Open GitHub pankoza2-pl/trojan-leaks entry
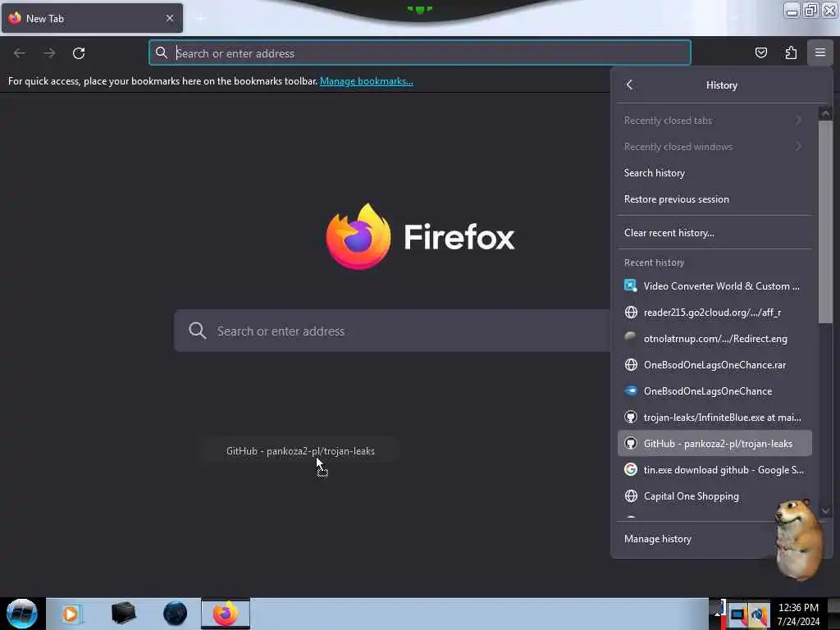Screen dimensions: 840x630 [x=714, y=443]
